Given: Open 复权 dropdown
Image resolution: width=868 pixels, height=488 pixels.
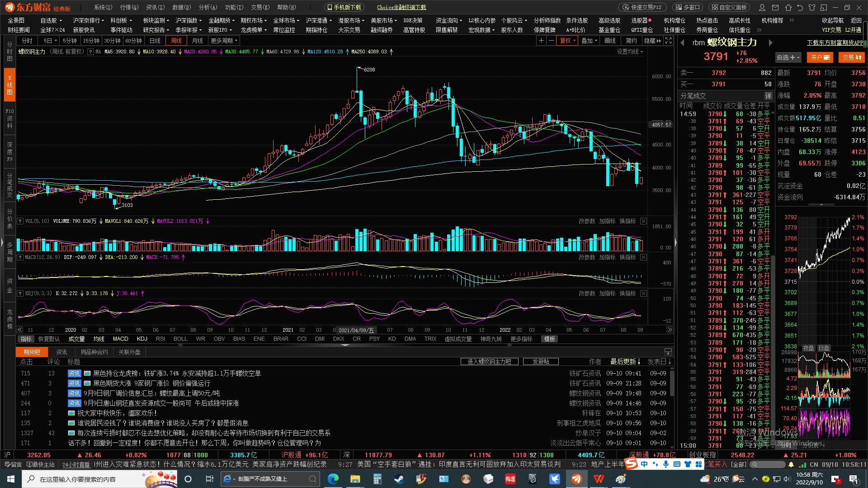Looking at the screenshot, I should (568, 41).
